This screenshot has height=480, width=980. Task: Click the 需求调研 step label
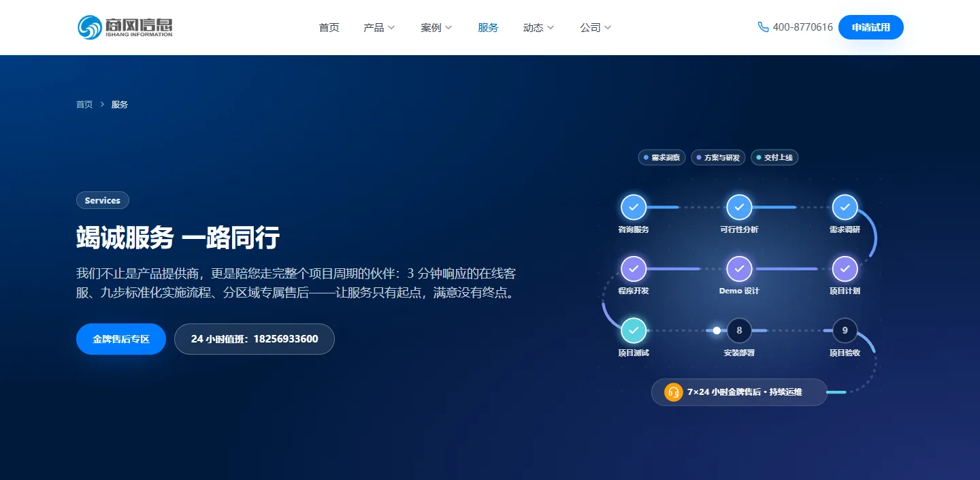845,229
